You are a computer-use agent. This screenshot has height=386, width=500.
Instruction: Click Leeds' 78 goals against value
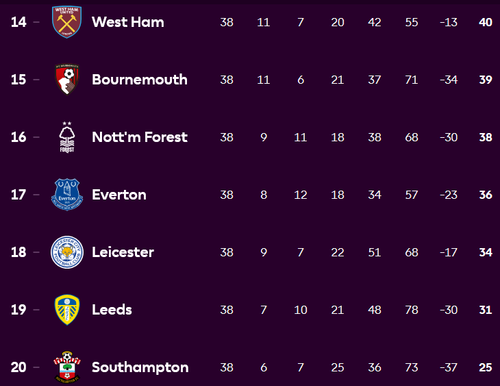point(412,310)
